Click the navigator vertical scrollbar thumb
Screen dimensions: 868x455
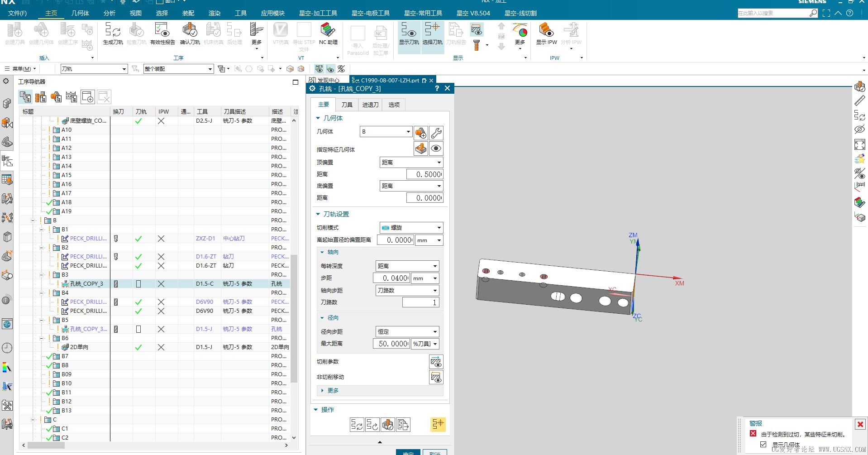click(x=294, y=319)
